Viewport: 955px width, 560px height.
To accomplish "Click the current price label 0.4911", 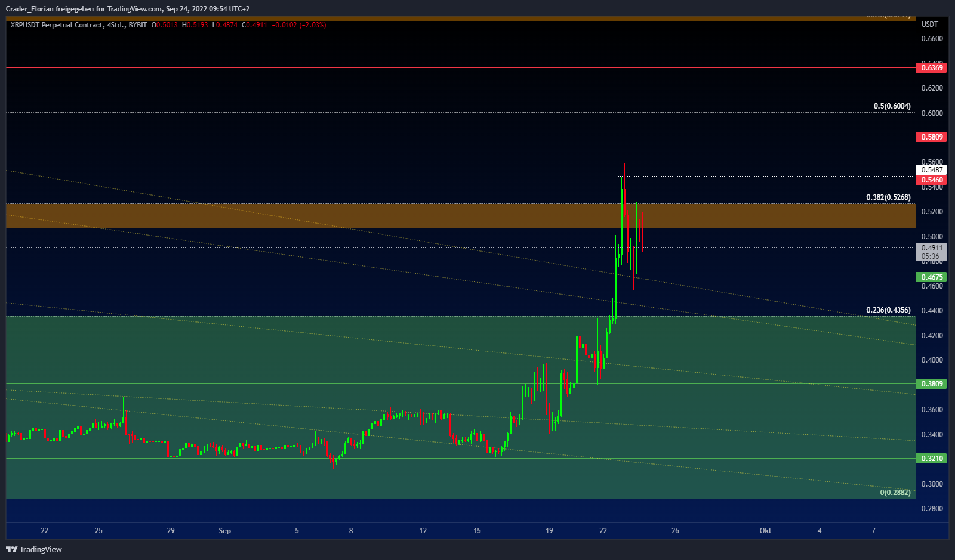I will [x=931, y=248].
